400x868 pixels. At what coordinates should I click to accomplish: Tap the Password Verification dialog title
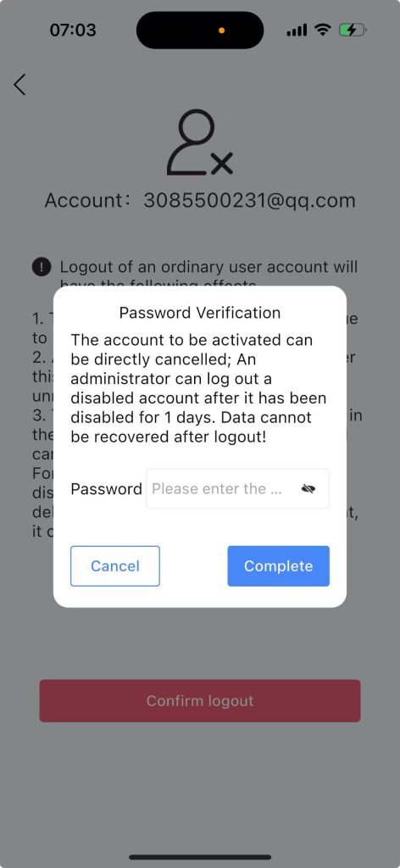coord(200,313)
